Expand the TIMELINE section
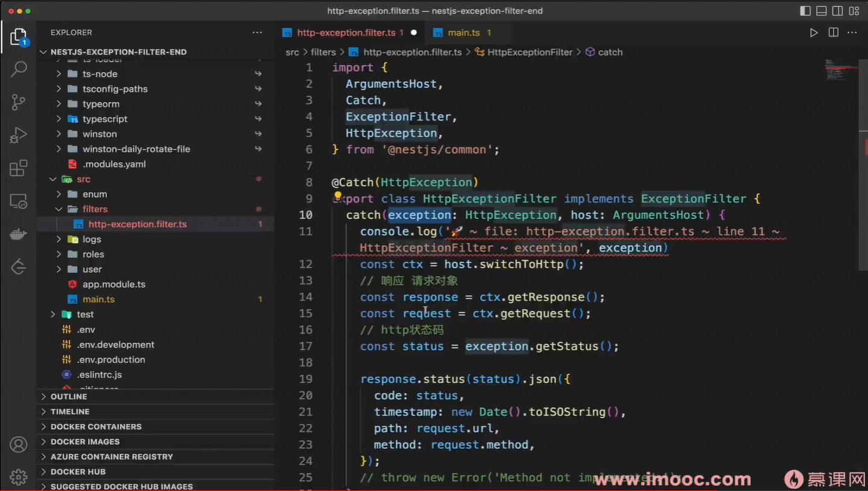The width and height of the screenshot is (868, 491). [x=155, y=412]
